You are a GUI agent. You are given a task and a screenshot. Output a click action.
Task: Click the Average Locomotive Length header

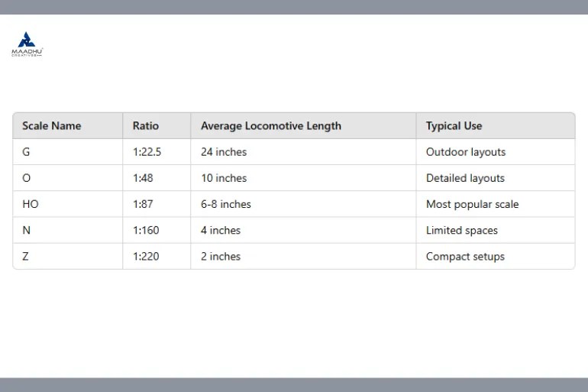pos(303,125)
